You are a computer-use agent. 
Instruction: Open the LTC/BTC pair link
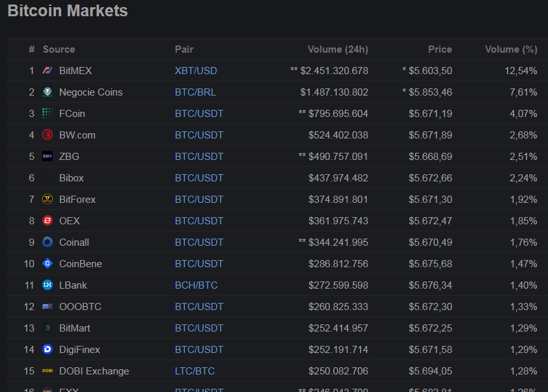tap(195, 371)
